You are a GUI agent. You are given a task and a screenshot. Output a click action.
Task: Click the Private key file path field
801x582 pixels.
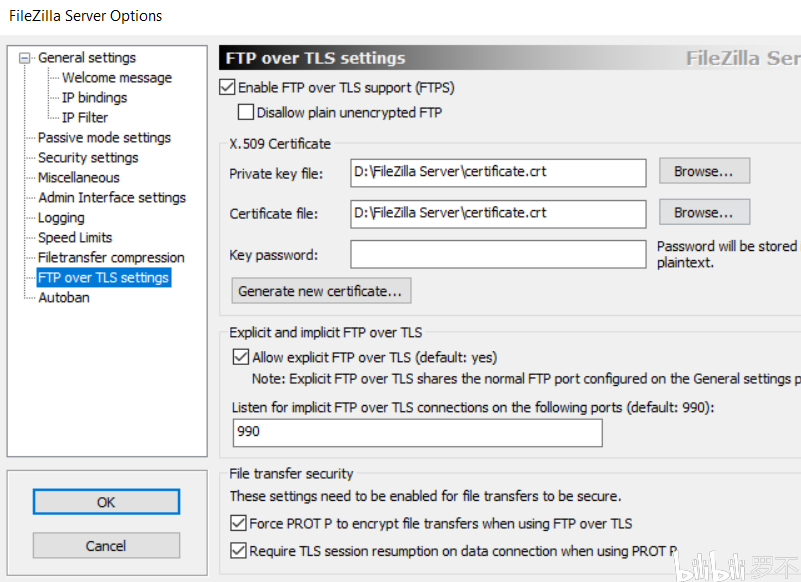click(x=498, y=172)
